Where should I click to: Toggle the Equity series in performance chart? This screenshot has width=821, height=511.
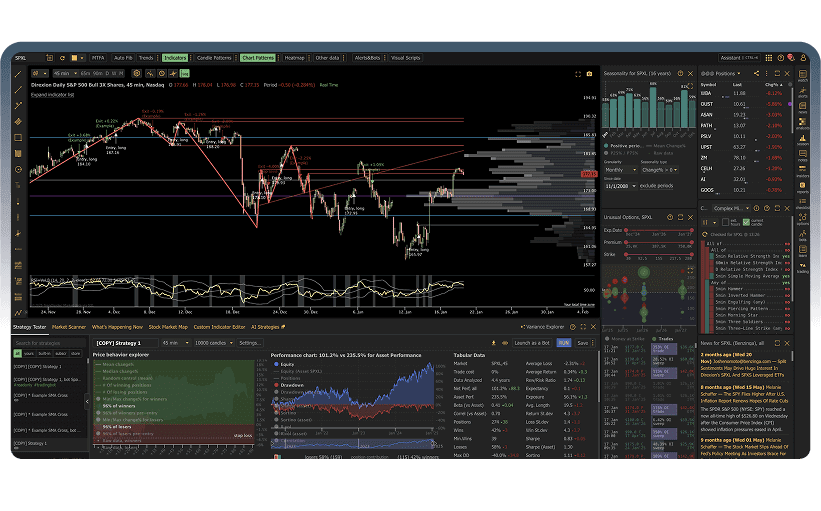pyautogui.click(x=284, y=364)
